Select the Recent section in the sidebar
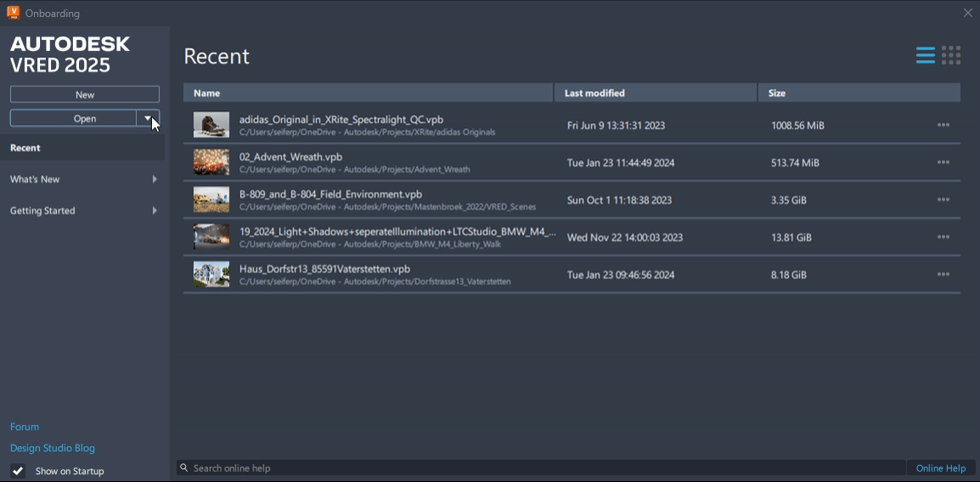Viewport: 980px width, 482px height. tap(82, 148)
